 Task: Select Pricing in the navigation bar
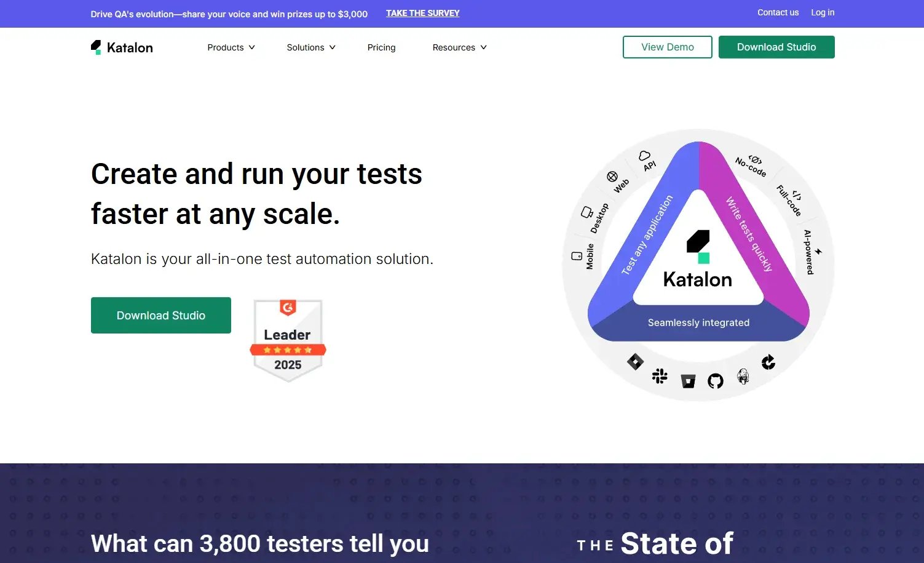pyautogui.click(x=381, y=47)
